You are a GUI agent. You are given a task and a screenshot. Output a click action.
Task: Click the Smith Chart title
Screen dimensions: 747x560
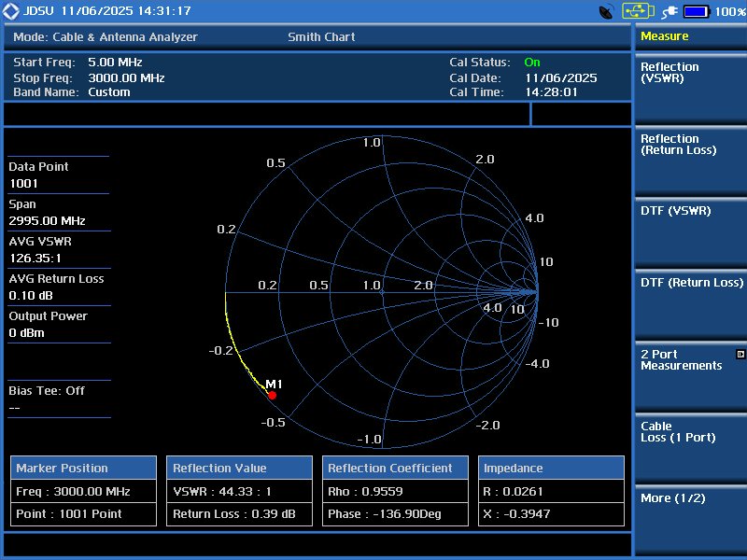321,37
